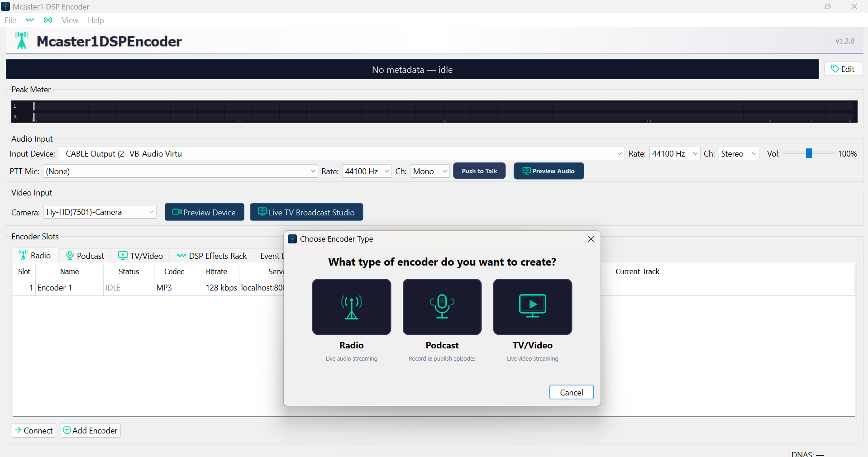Choose the Radio encoder tile
868x457 pixels.
[x=351, y=307]
